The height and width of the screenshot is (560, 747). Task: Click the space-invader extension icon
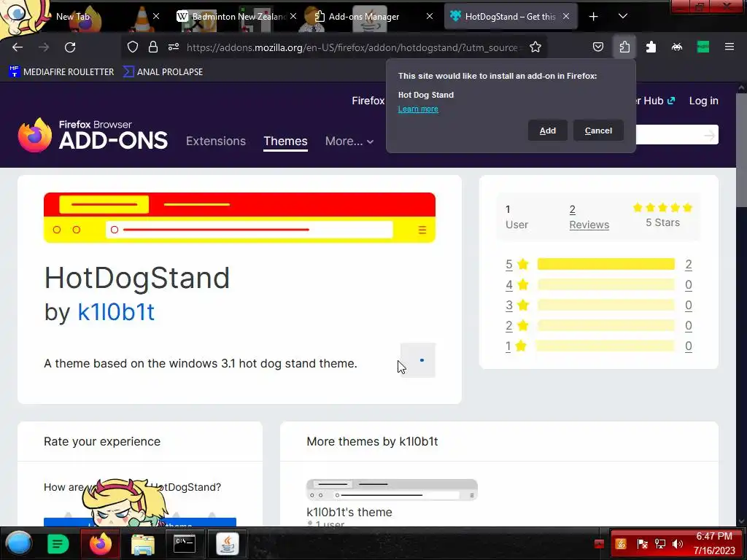coord(677,47)
